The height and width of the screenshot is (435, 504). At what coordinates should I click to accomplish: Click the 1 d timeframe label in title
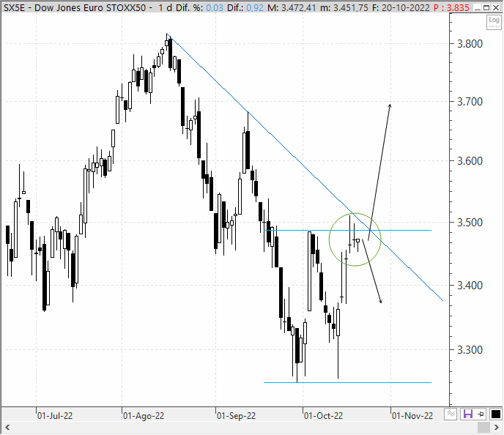(x=166, y=7)
